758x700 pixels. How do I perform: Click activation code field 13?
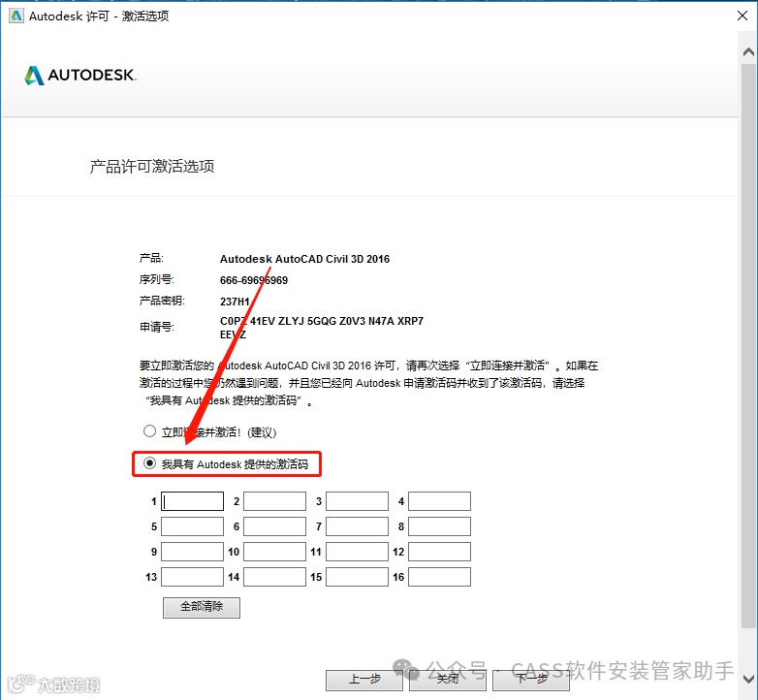coord(192,577)
